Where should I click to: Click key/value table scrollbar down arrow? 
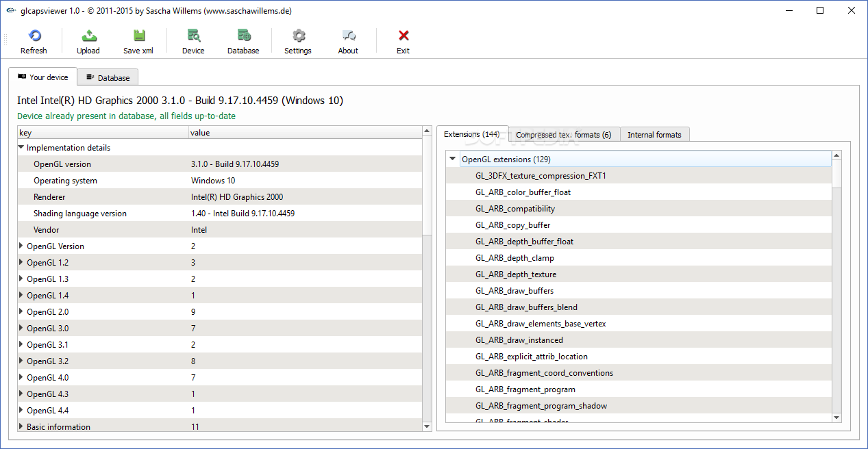(x=427, y=426)
